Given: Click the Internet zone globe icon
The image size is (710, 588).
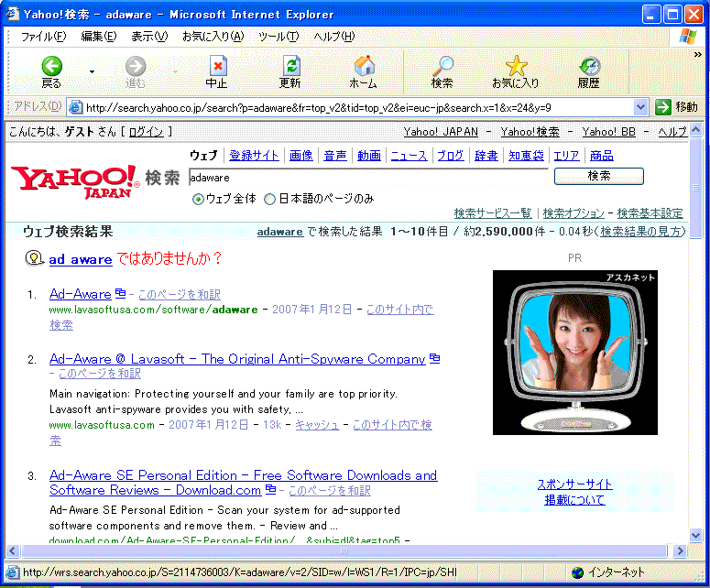Looking at the screenshot, I should point(578,572).
